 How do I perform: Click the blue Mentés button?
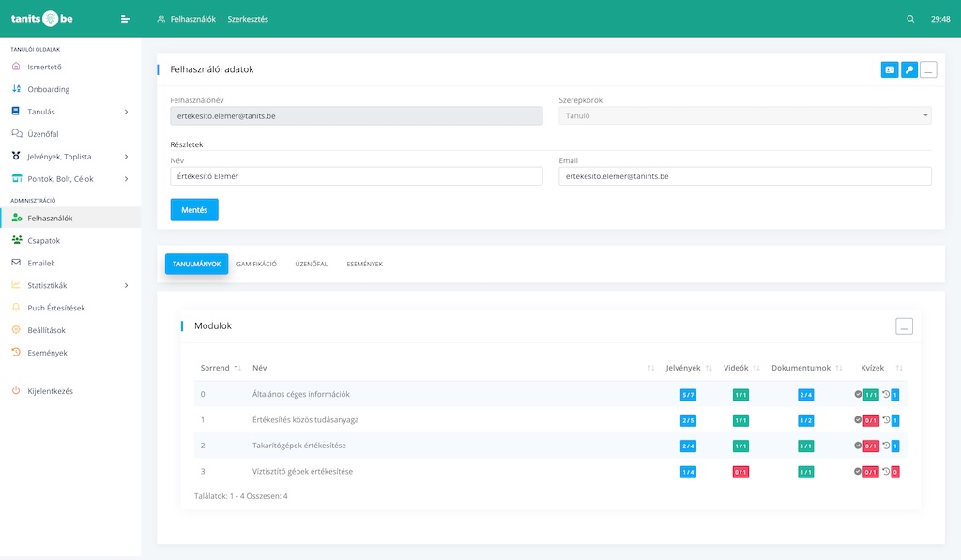pyautogui.click(x=194, y=210)
